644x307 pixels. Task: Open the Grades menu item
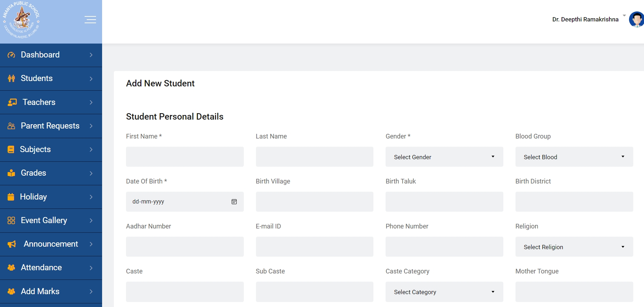51,173
